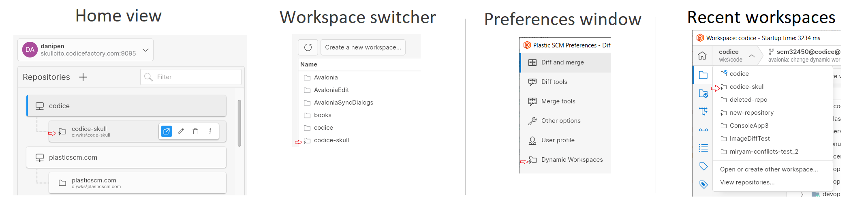This screenshot has width=868, height=214.
Task: Click the Name column header
Action: click(x=309, y=64)
